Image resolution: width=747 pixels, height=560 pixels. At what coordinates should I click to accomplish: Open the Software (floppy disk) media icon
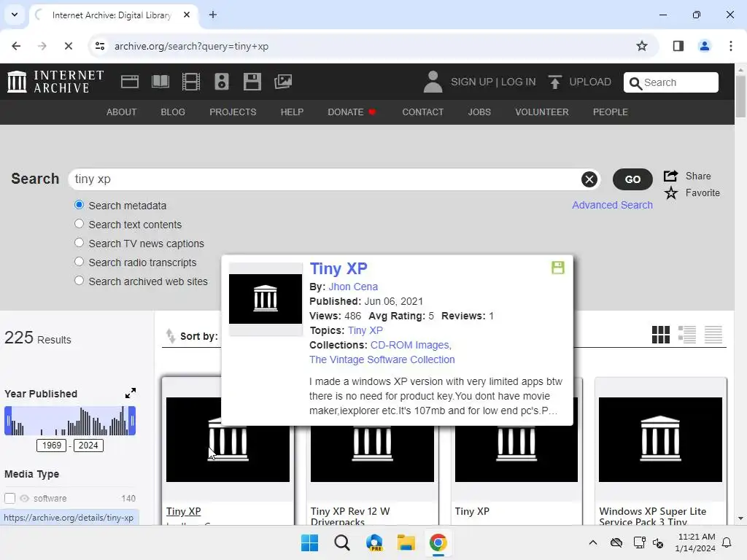point(252,82)
